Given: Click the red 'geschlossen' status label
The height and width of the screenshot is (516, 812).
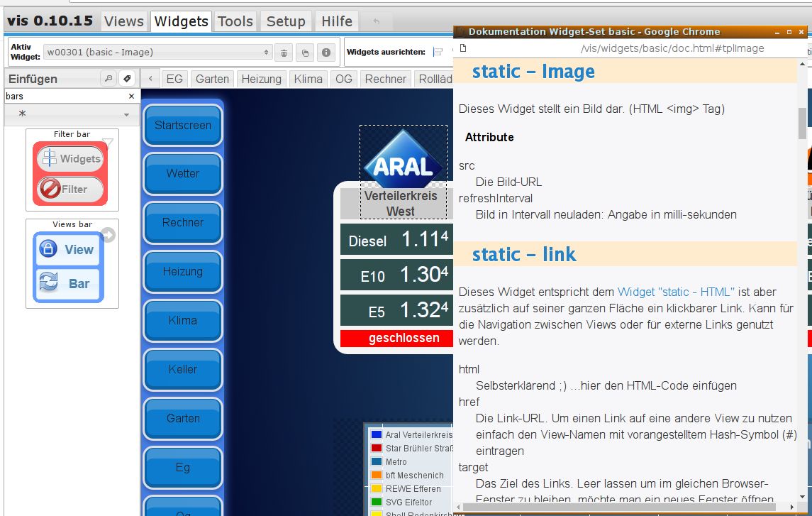Looking at the screenshot, I should [397, 339].
